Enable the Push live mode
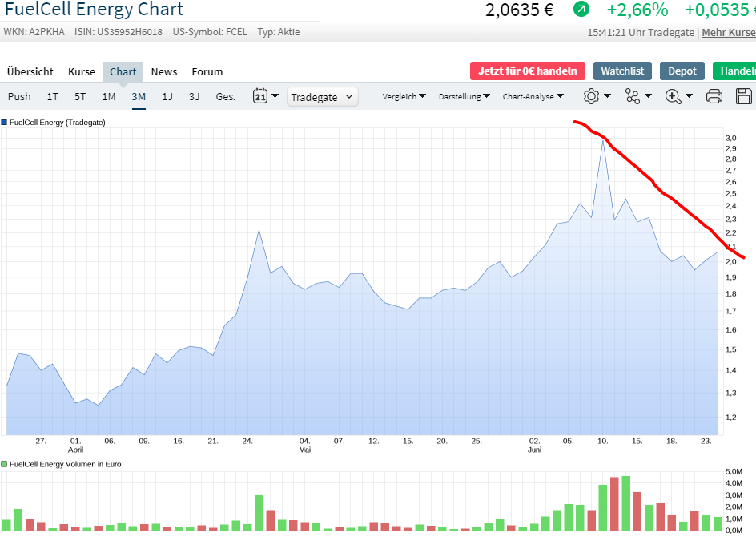The height and width of the screenshot is (545, 756). coord(19,96)
